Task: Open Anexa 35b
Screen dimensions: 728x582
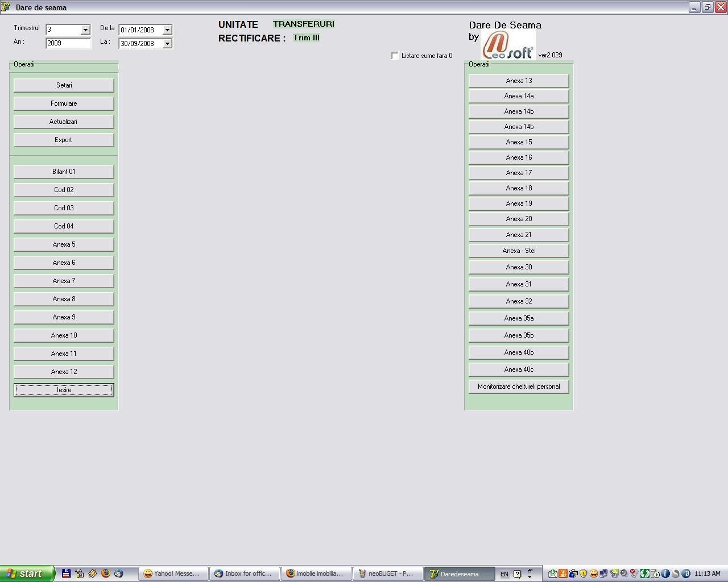Action: point(519,335)
